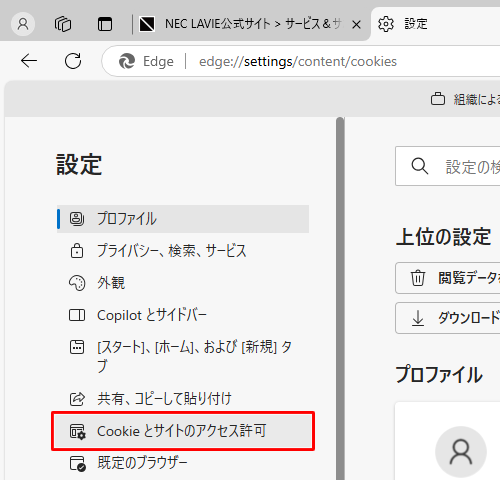Click the Edge logo in the address bar
This screenshot has height=480, width=500.
(x=127, y=61)
